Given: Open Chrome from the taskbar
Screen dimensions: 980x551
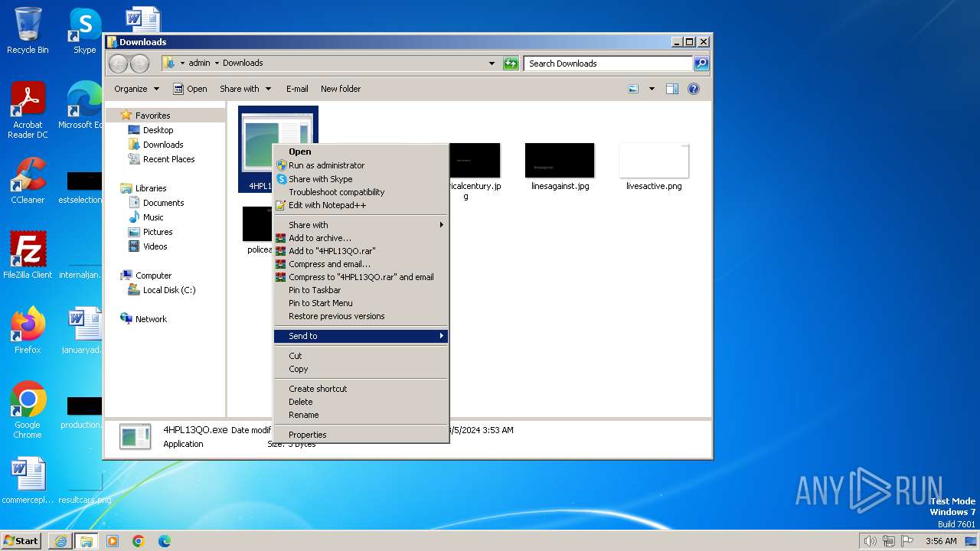Looking at the screenshot, I should 138,541.
